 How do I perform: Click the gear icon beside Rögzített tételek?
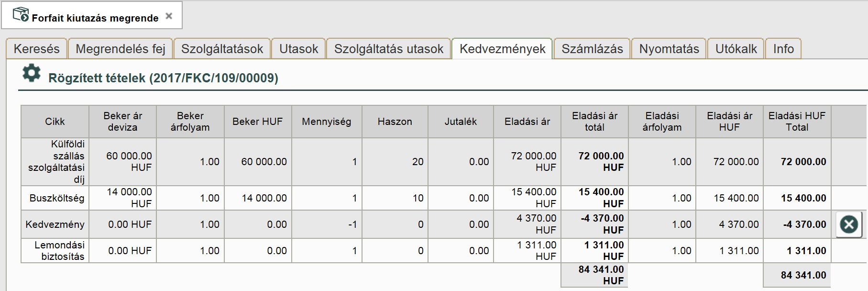32,73
